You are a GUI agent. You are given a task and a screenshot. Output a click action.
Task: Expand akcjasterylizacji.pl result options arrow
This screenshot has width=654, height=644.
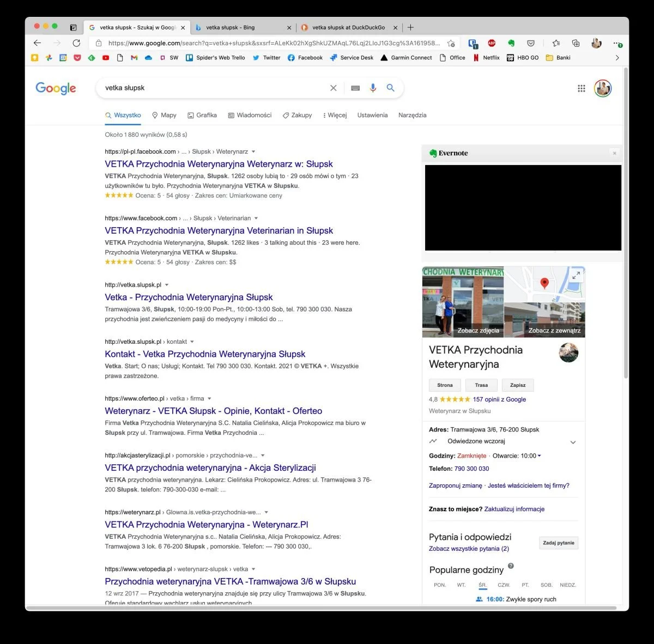point(263,455)
